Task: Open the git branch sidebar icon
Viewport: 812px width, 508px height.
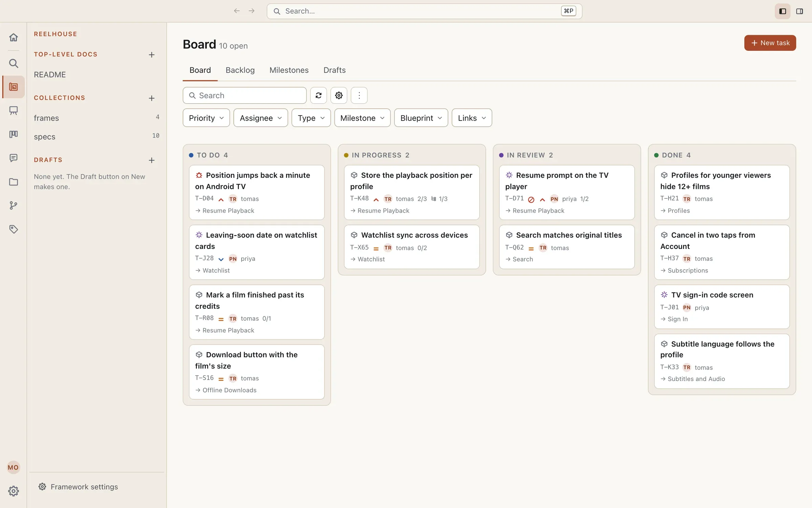Action: pyautogui.click(x=13, y=205)
